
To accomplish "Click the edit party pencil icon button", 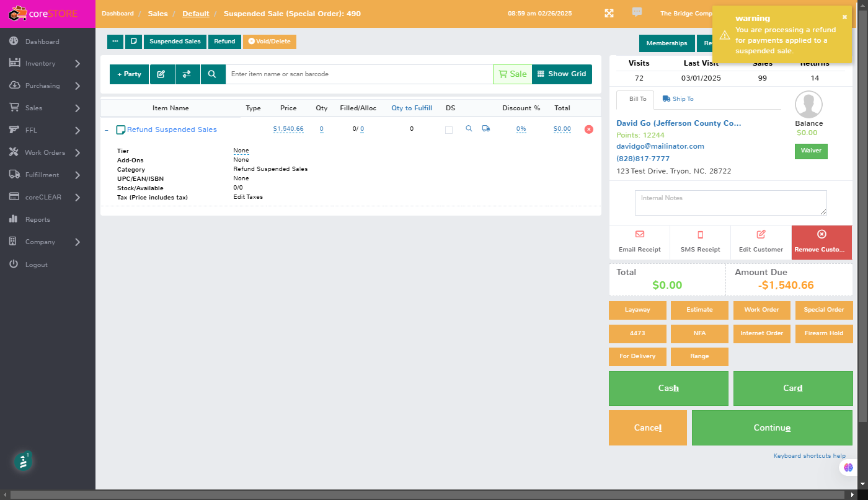I will tap(161, 74).
